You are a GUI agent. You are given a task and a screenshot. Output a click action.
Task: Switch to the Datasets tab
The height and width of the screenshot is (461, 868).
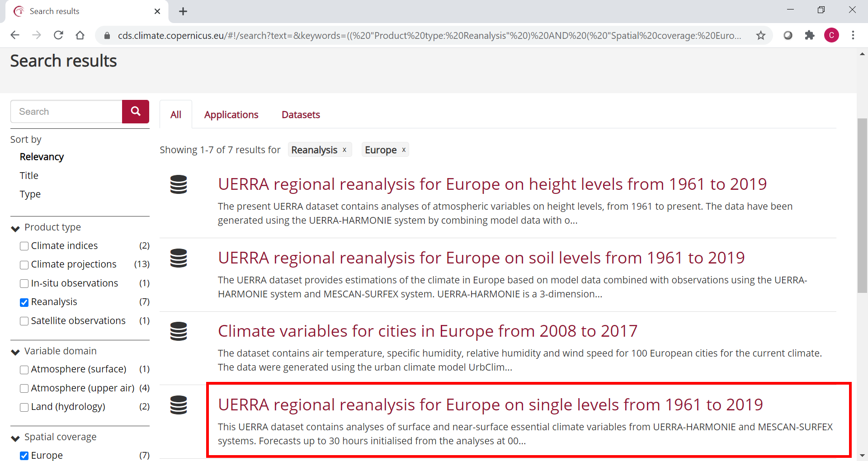point(301,115)
